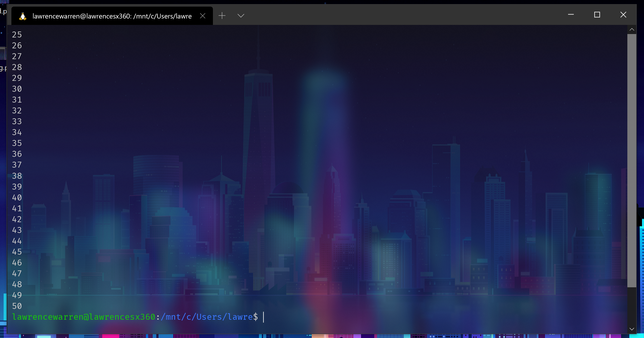This screenshot has width=644, height=338.
Task: Click the Tux penguin icon on the terminal tab
Action: [23, 16]
